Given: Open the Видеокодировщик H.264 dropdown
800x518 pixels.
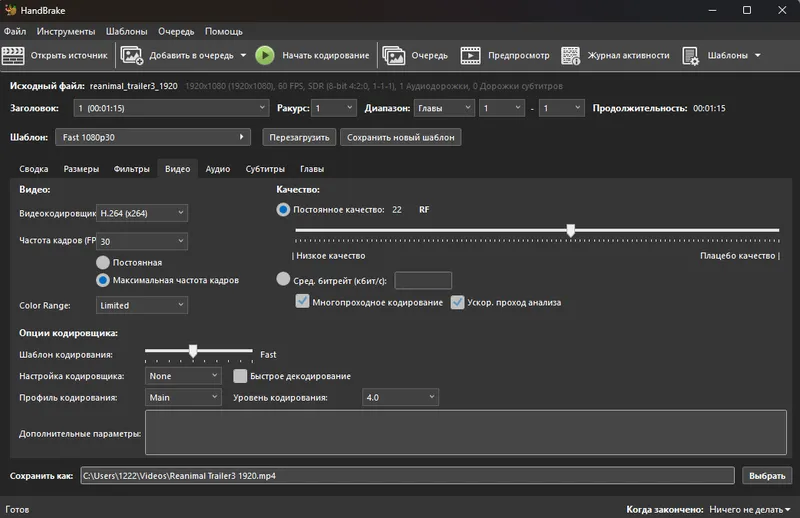Looking at the screenshot, I should (x=142, y=213).
